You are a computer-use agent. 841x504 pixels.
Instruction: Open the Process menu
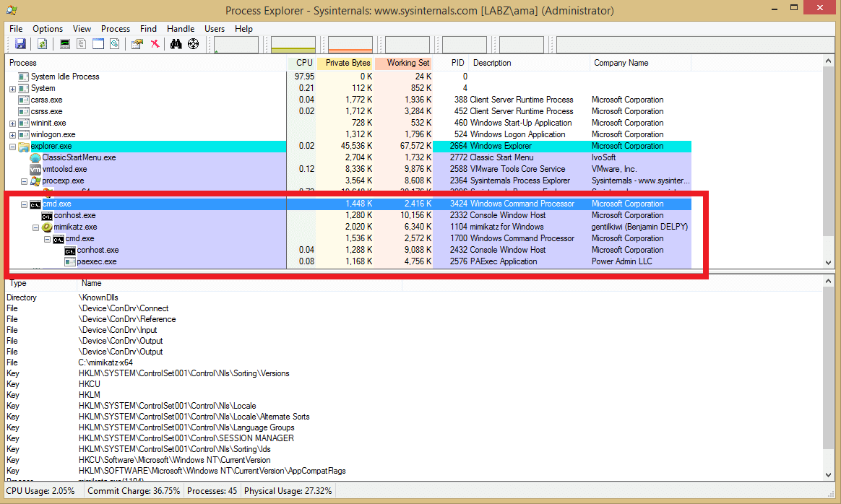[x=116, y=29]
